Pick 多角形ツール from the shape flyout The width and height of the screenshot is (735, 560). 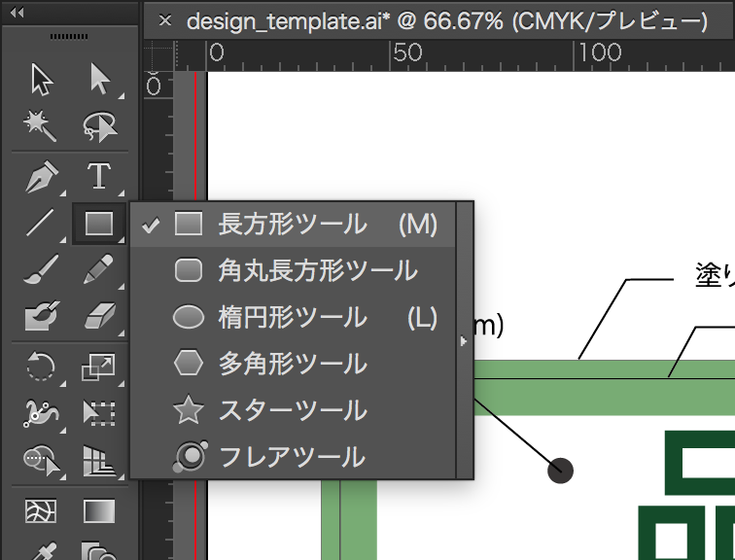[x=292, y=364]
